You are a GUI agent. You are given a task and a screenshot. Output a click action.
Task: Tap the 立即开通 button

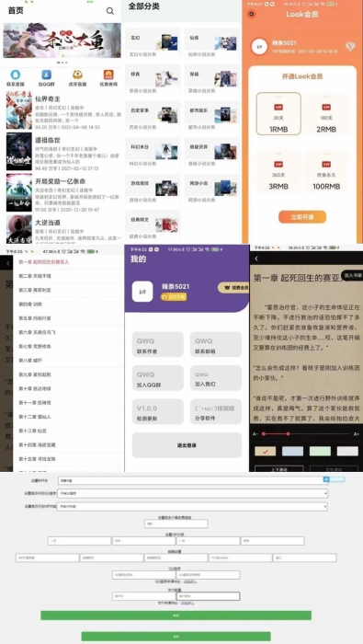[302, 217]
